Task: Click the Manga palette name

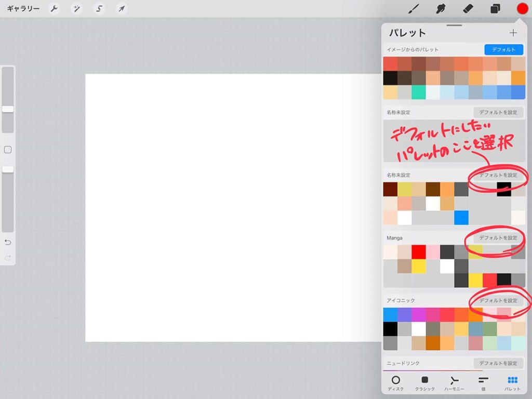Action: click(x=395, y=238)
